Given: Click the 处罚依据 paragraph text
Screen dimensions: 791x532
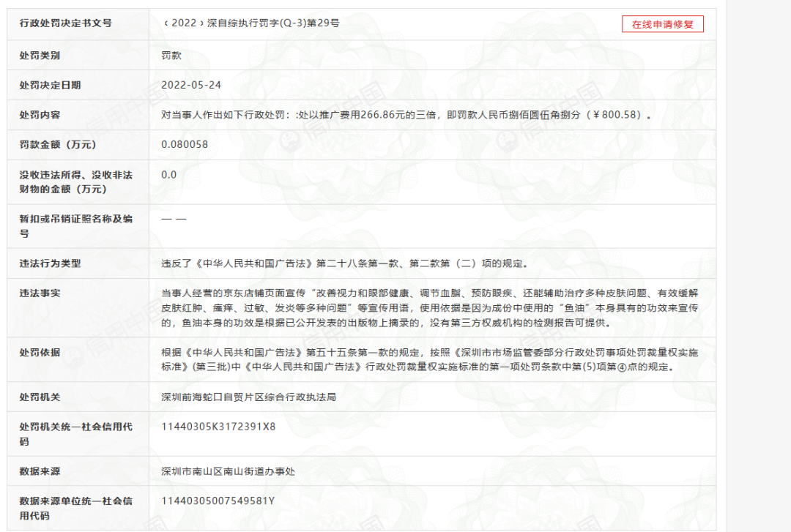Looking at the screenshot, I should [429, 359].
